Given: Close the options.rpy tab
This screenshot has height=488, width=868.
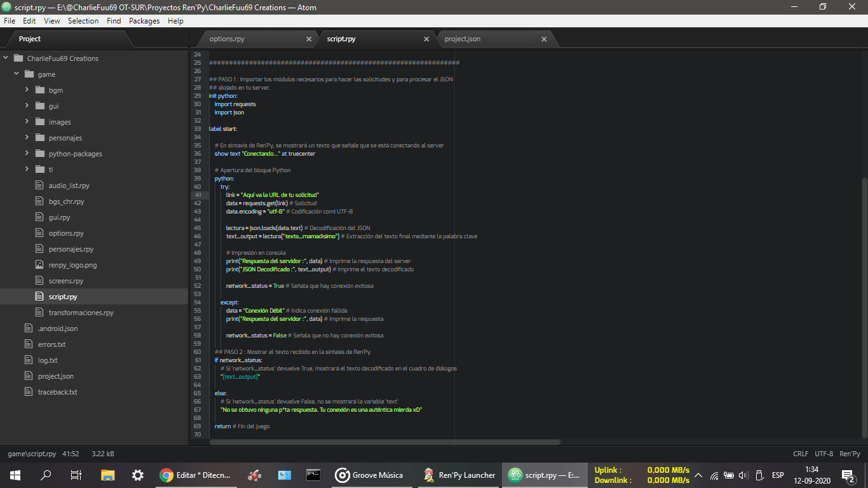Looking at the screenshot, I should 309,39.
